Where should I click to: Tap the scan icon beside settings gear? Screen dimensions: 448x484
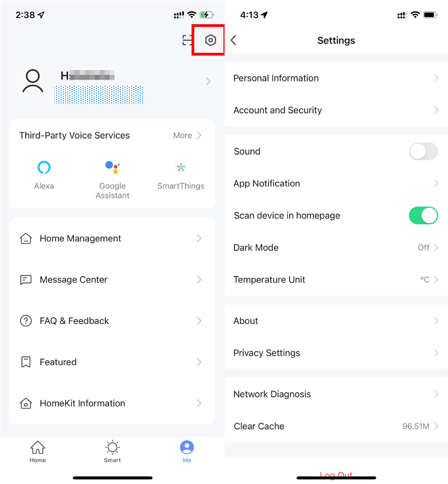pos(188,40)
